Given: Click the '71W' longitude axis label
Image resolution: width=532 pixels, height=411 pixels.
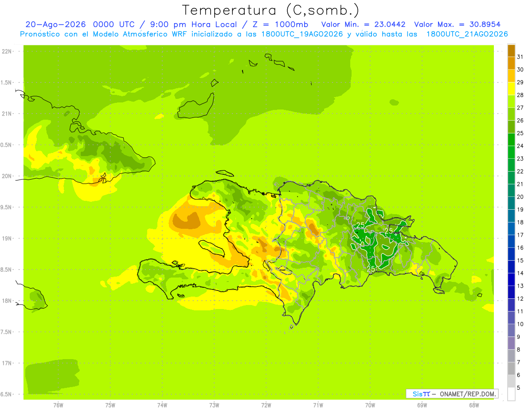Looking at the screenshot, I should (318, 405).
